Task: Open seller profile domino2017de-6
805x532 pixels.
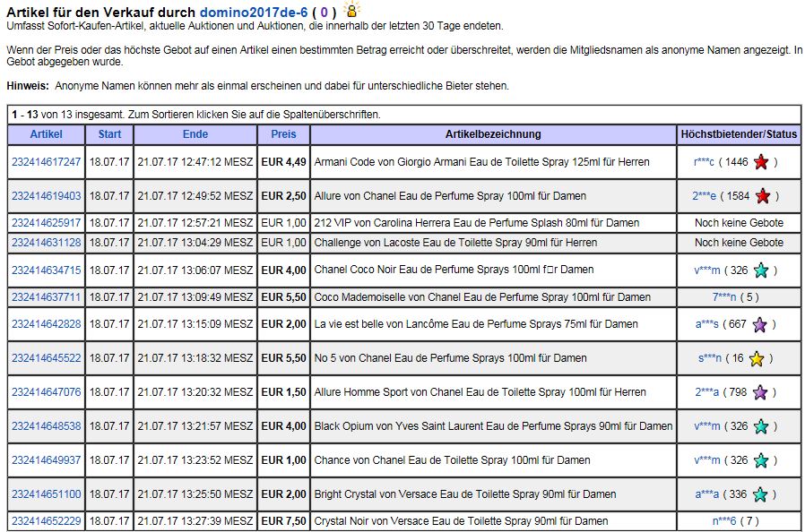Action: pyautogui.click(x=254, y=12)
